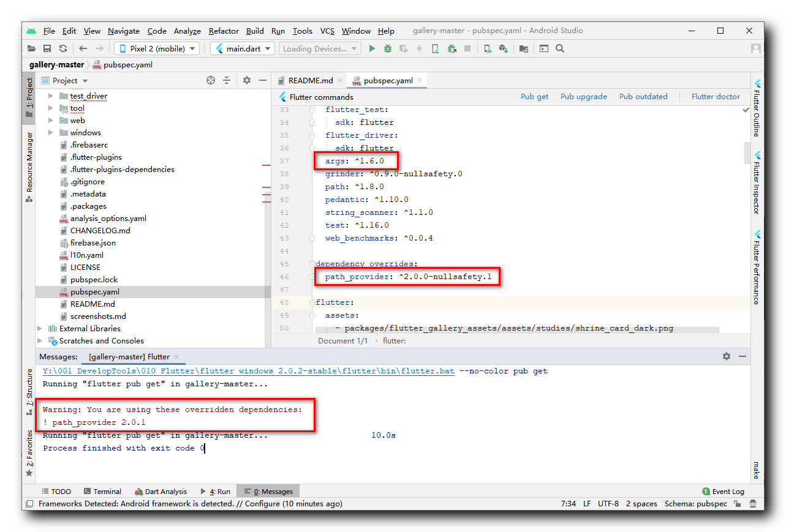786x532 pixels.
Task: Expand External Libraries node
Action: pyautogui.click(x=40, y=329)
